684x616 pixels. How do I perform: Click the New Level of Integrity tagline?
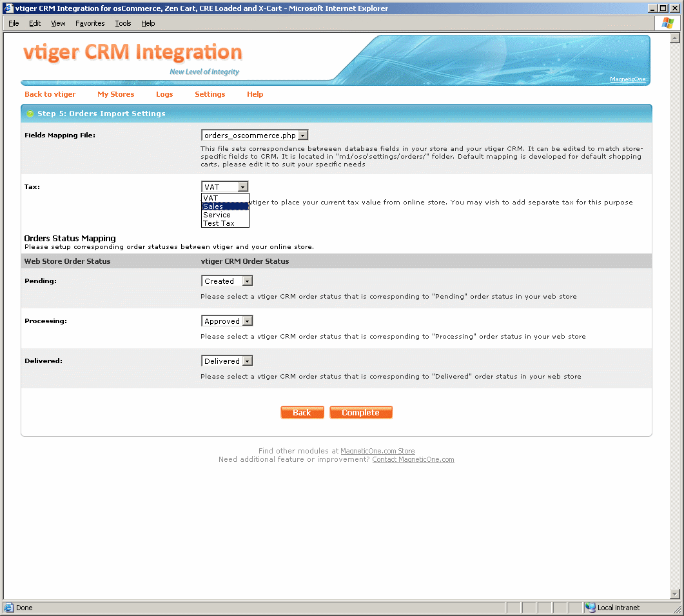pyautogui.click(x=204, y=72)
